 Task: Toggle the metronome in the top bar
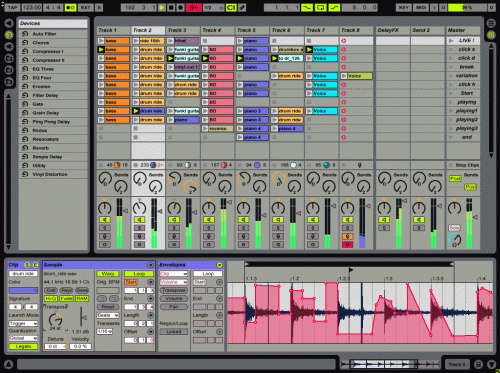click(x=70, y=7)
